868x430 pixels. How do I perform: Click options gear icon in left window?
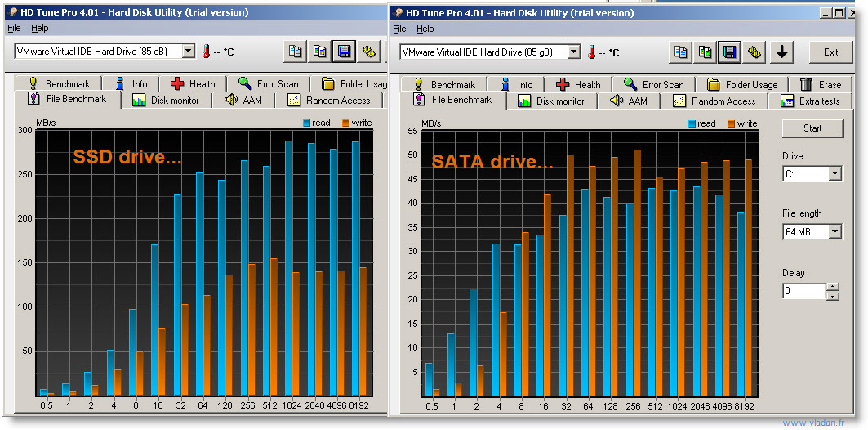coord(368,52)
